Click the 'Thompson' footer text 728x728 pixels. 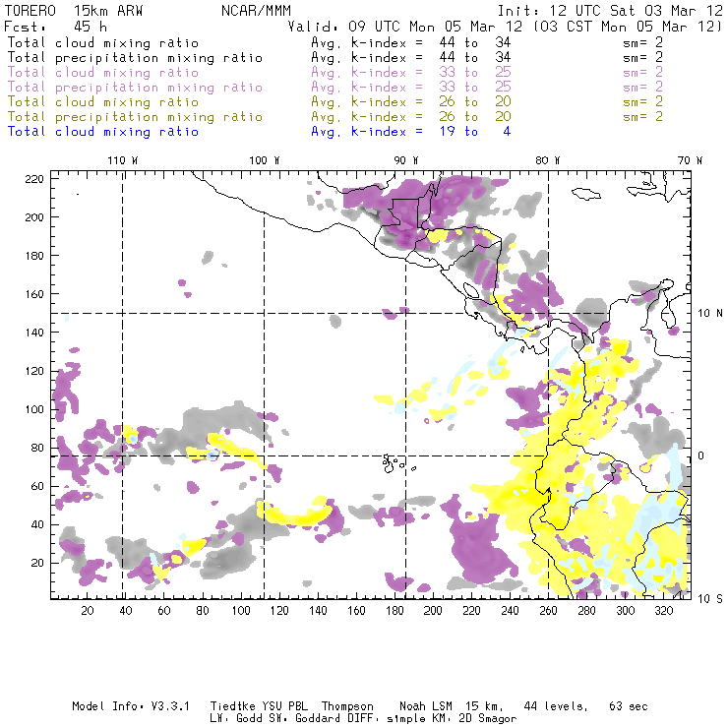347,706
